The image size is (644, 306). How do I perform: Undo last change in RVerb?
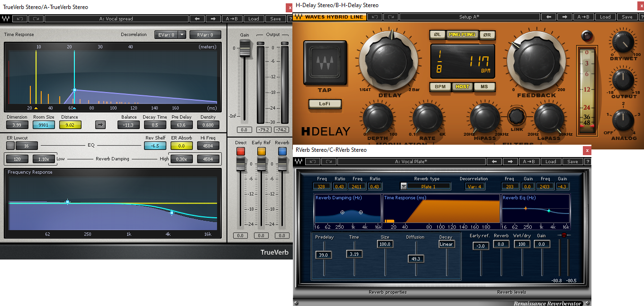click(x=313, y=161)
